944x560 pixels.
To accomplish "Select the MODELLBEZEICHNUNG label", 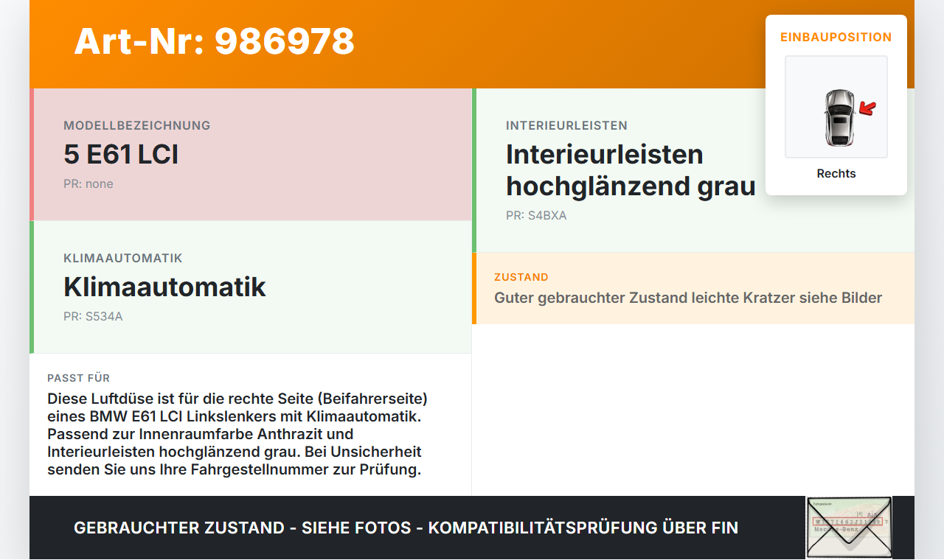I will click(137, 125).
